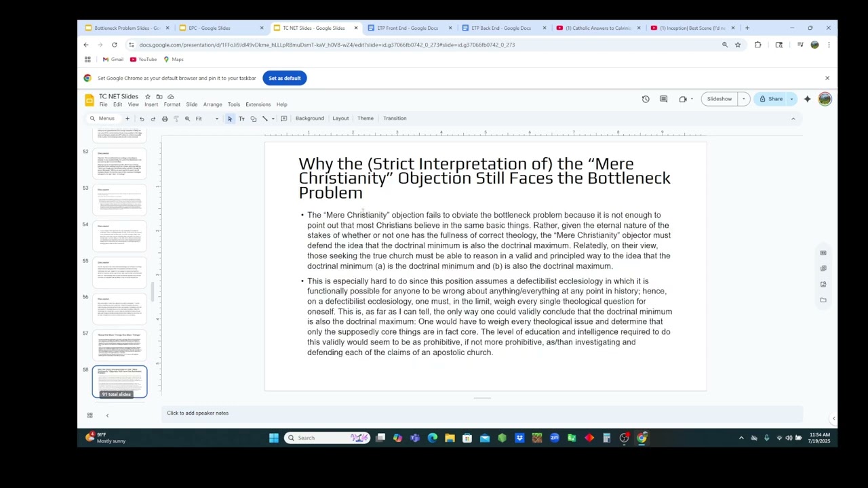Expand the Line tool dropdown arrow
This screenshot has width=868, height=488.
(273, 119)
